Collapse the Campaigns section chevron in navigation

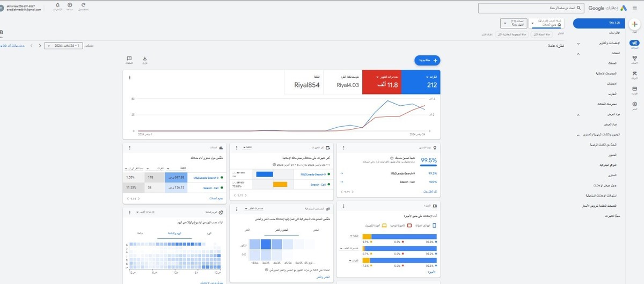578,54
